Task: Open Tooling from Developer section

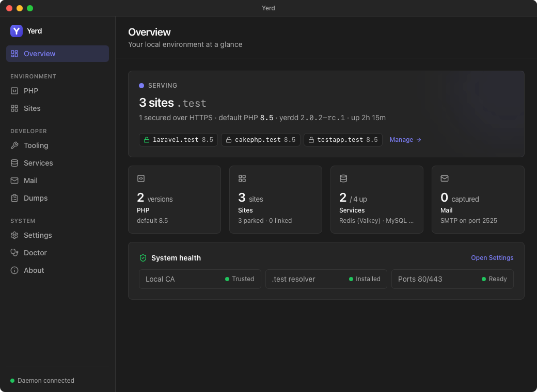Action: [x=57, y=145]
